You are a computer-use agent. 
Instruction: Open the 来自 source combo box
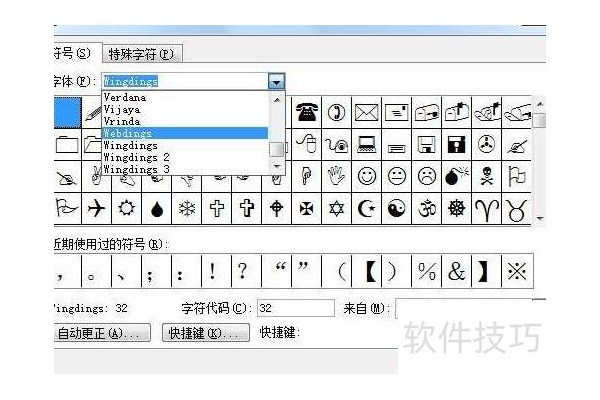[471, 309]
